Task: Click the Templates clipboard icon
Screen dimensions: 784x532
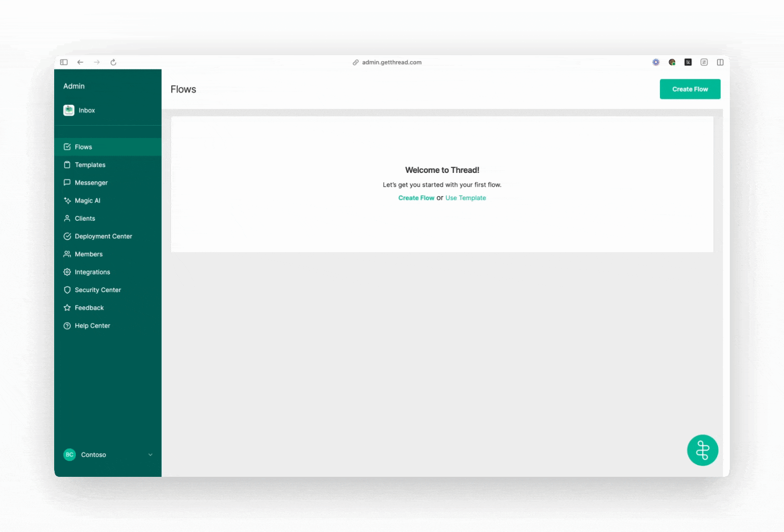Action: (67, 165)
